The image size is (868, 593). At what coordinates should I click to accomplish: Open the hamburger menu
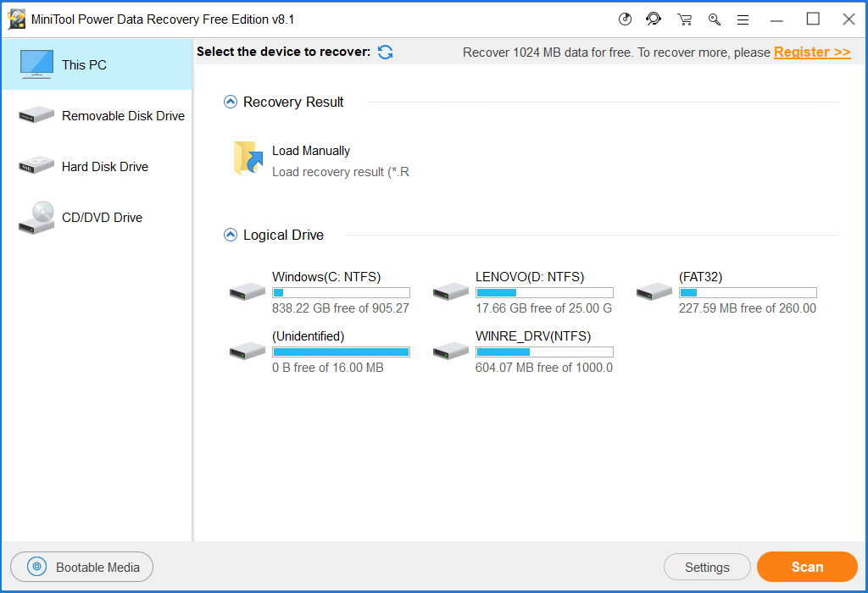tap(743, 19)
